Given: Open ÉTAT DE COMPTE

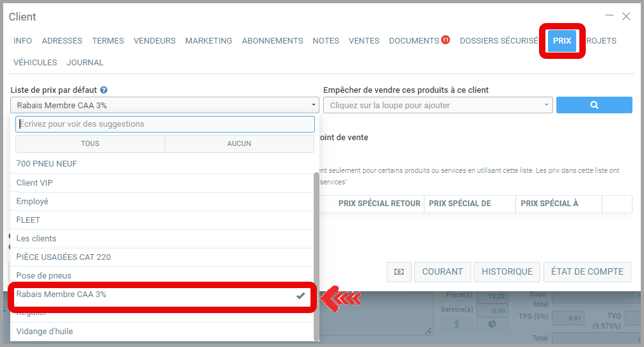Looking at the screenshot, I should click(587, 271).
